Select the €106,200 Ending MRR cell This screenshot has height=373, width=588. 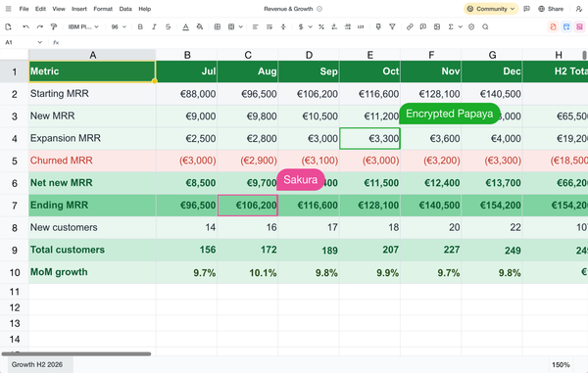point(248,206)
